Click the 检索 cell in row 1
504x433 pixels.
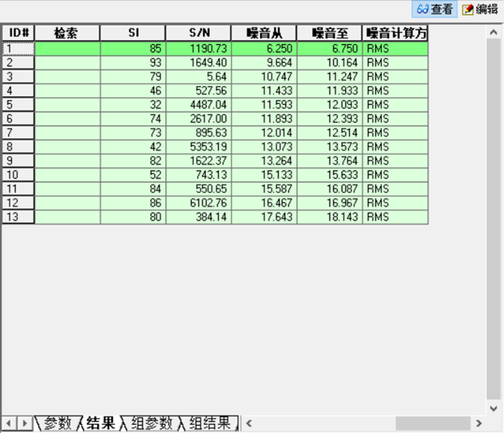click(67, 49)
